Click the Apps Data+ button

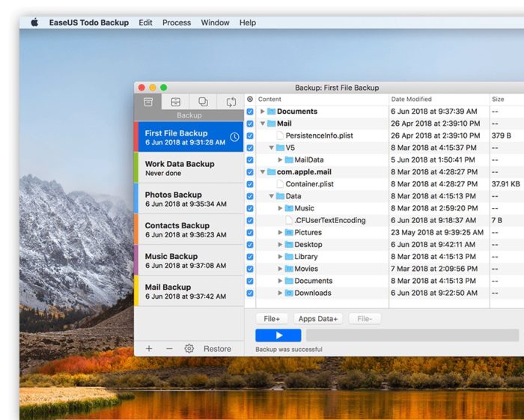318,319
